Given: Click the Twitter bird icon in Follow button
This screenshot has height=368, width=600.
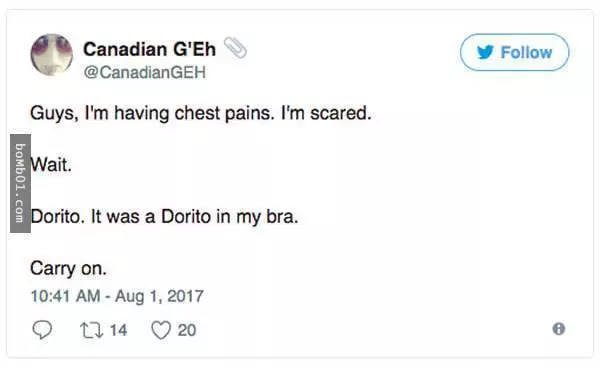Looking at the screenshot, I should coord(486,52).
